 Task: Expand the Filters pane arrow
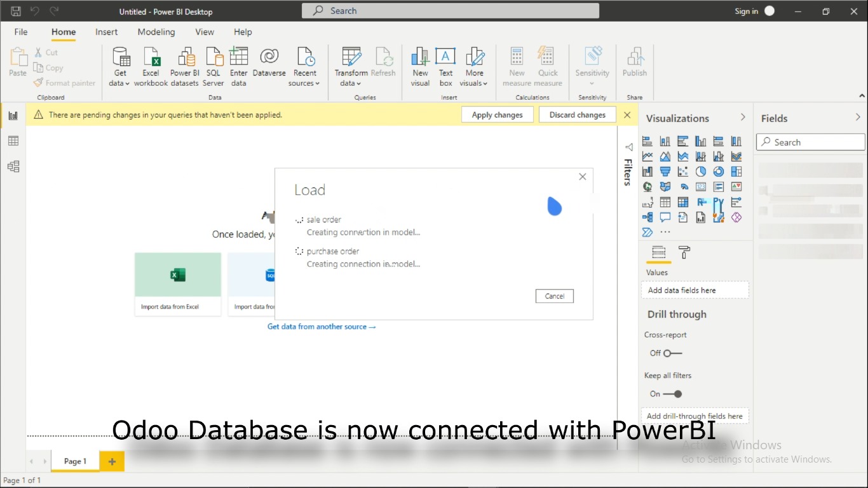pyautogui.click(x=628, y=147)
